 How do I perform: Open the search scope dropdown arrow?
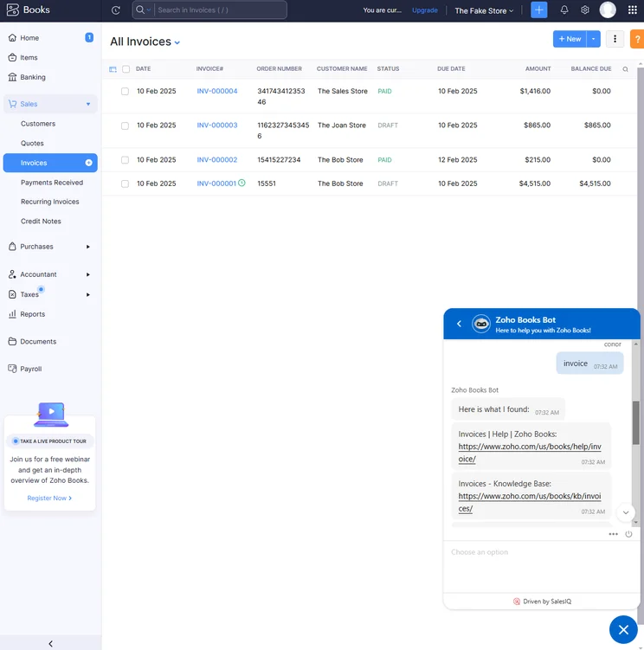(x=149, y=10)
